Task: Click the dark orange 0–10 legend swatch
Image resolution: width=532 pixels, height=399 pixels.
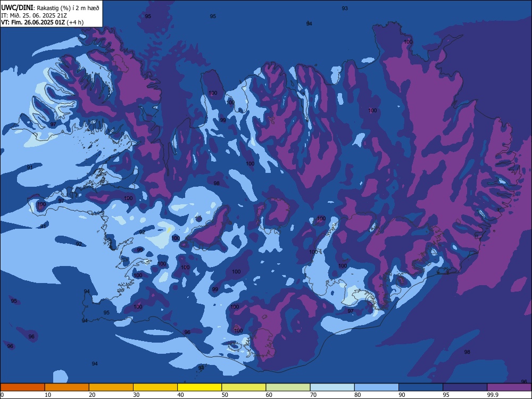Action: pos(22,387)
